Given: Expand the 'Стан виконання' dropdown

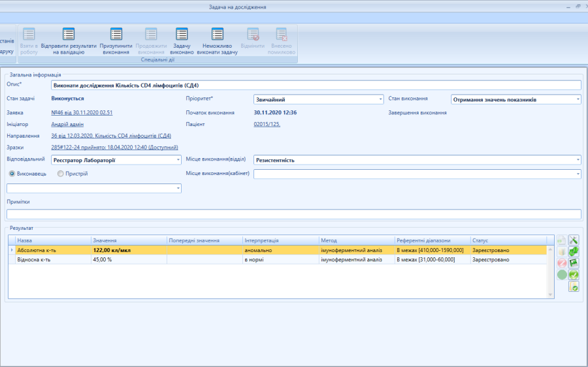Looking at the screenshot, I should 578,99.
